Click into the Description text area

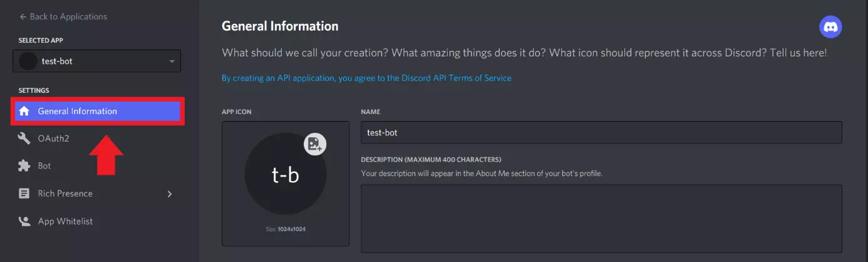point(601,219)
